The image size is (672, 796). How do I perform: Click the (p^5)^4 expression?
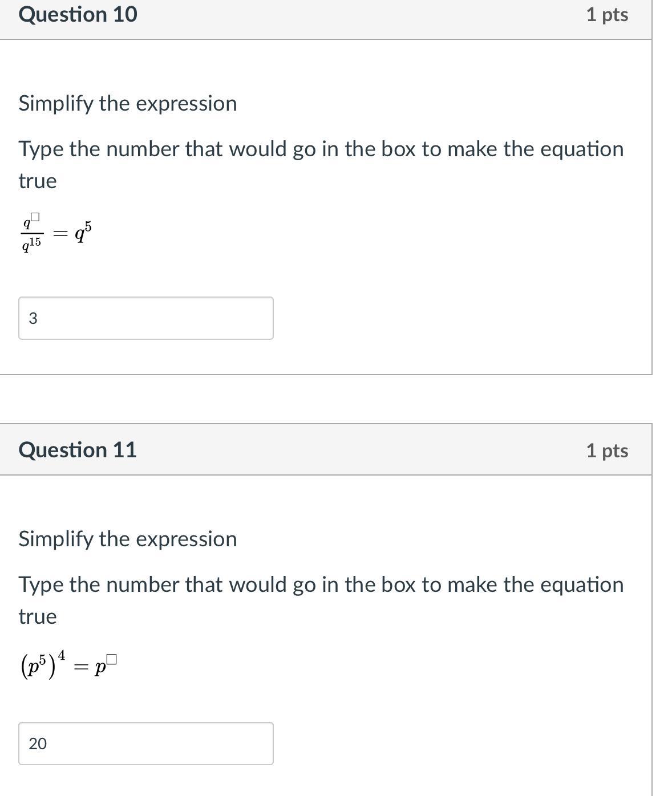click(42, 664)
